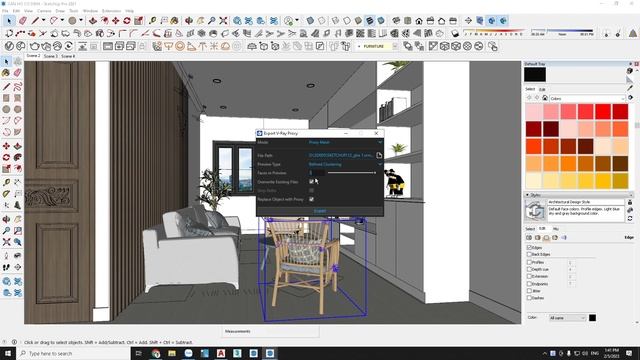Click the Export button in proxy dialog

(x=320, y=211)
